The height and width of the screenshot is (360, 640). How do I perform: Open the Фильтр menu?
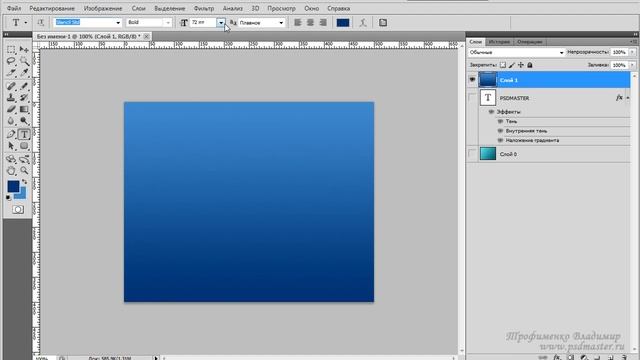point(204,8)
